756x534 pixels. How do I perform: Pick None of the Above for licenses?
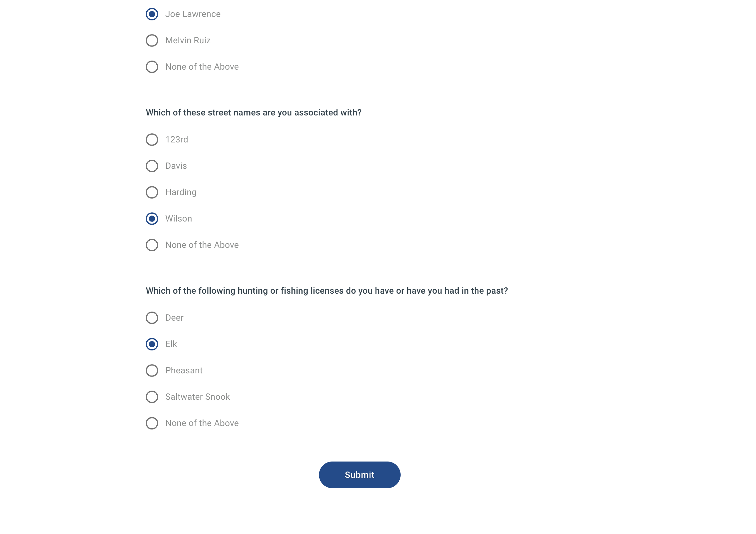[x=152, y=423]
